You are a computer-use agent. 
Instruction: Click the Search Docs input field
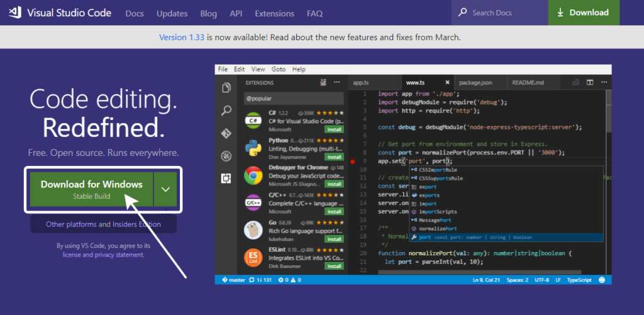500,13
